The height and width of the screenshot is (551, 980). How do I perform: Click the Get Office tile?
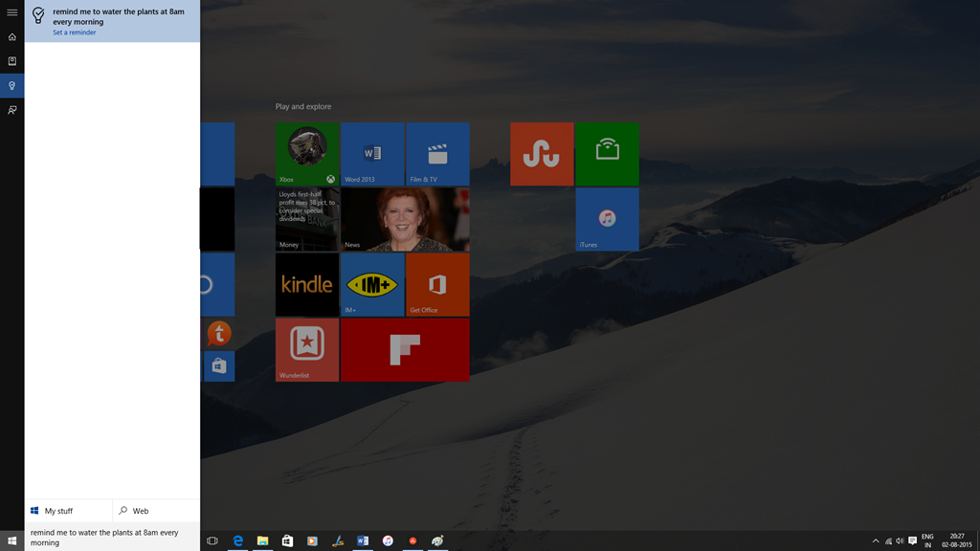[437, 285]
